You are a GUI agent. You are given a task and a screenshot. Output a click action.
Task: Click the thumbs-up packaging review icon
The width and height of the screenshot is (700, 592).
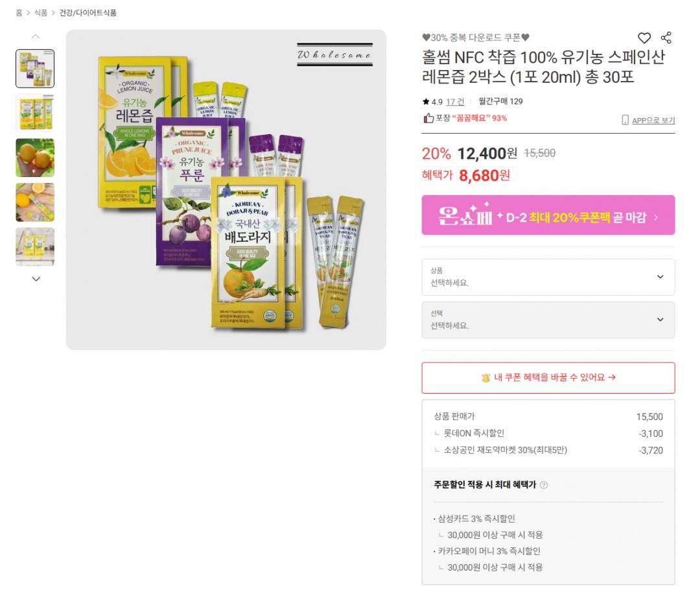click(x=428, y=118)
